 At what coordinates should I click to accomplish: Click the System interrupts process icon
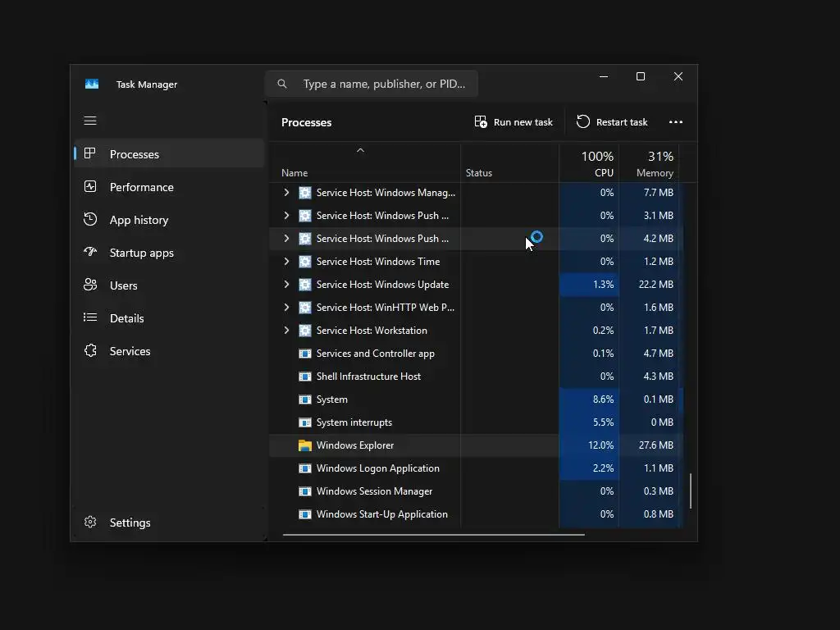[305, 422]
